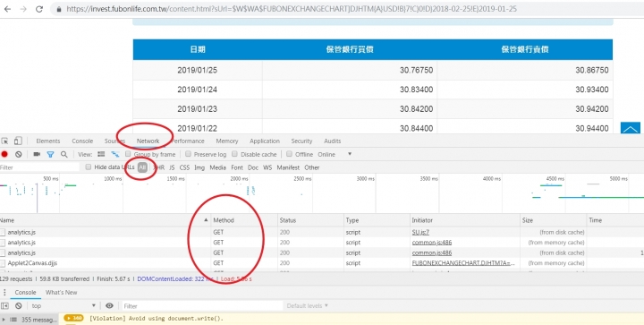Click the 2019/01/25 date cell

click(197, 70)
